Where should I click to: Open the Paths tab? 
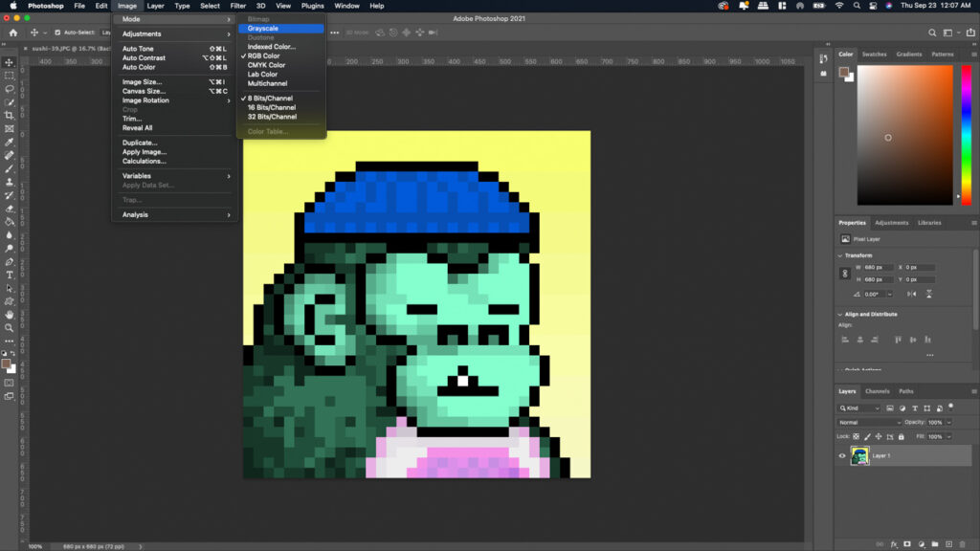906,391
